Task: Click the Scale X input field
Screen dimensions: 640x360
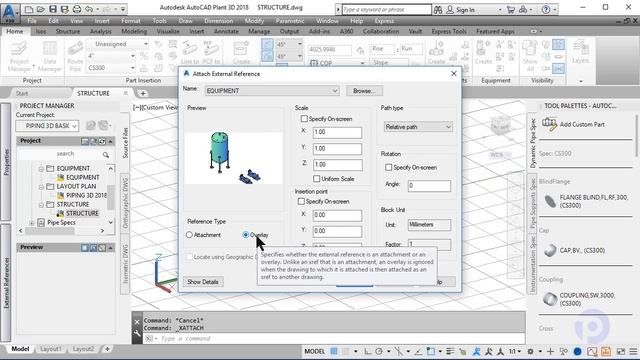Action: point(337,132)
